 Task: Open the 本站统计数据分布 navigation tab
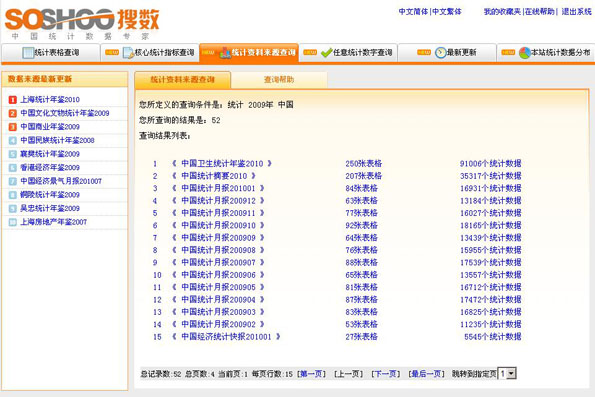click(546, 53)
